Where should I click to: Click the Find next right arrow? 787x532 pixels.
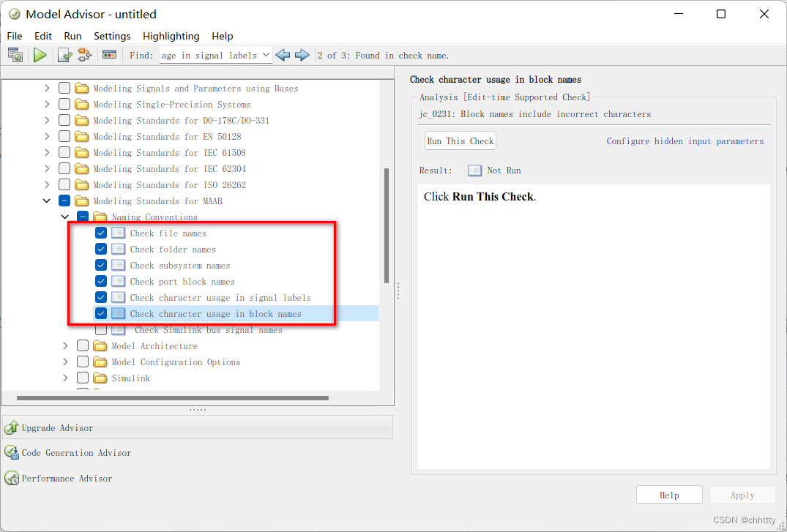(302, 55)
